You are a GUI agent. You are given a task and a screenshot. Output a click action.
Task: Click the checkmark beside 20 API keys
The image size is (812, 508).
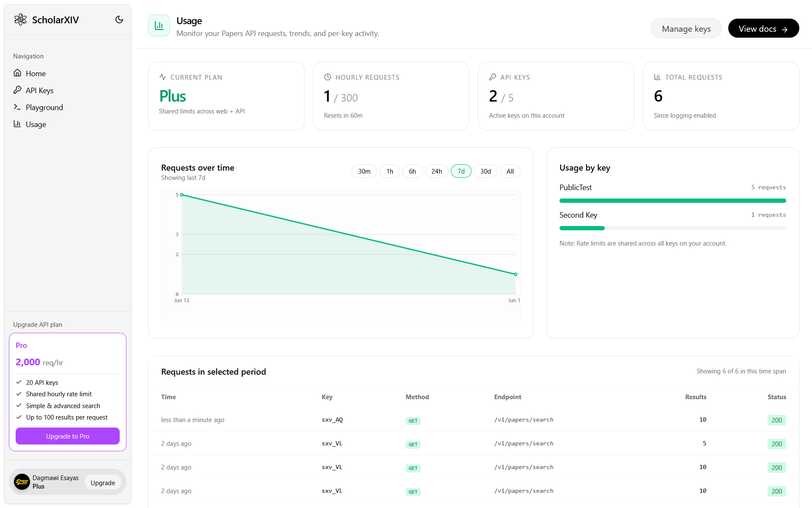pos(19,382)
